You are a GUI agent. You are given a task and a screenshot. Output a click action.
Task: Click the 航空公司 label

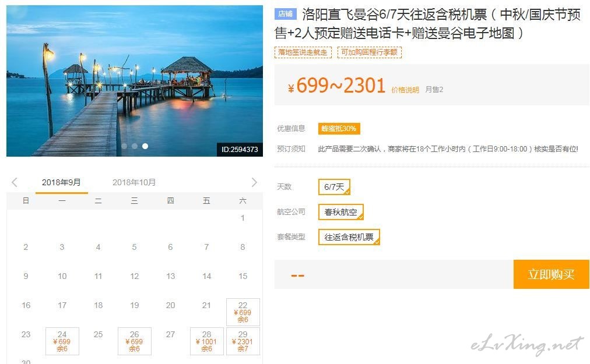coord(291,212)
